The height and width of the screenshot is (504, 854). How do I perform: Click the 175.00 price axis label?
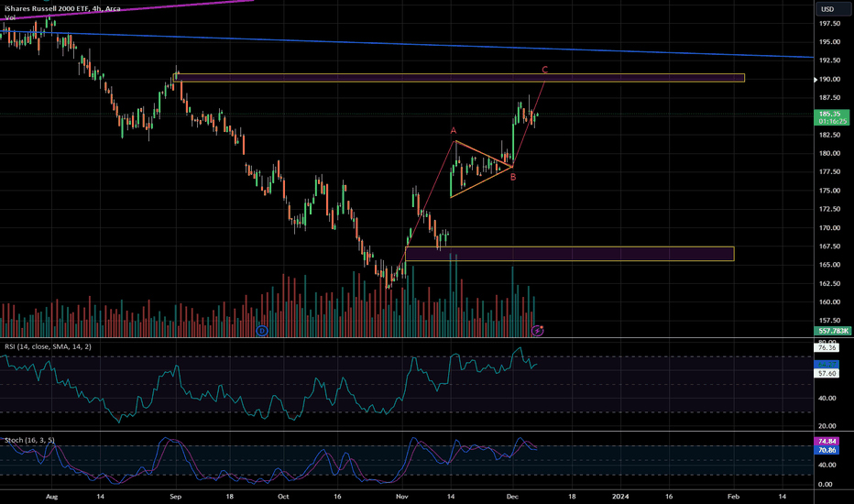click(829, 191)
